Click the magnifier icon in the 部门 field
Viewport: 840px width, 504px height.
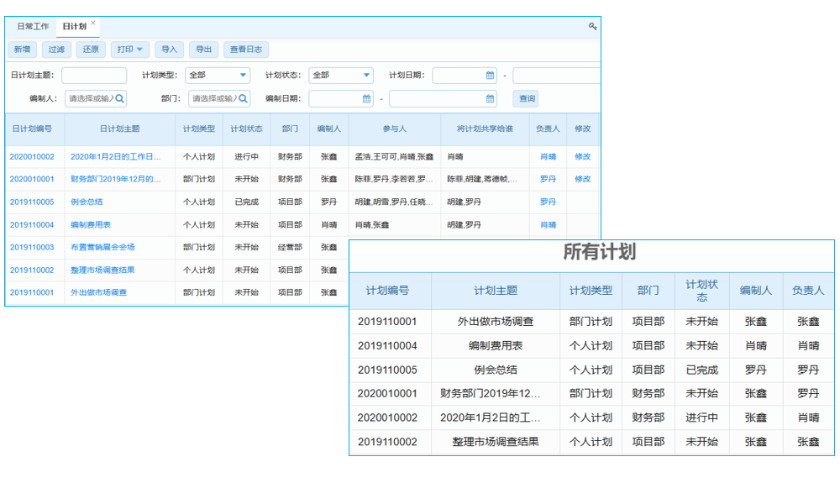[244, 98]
